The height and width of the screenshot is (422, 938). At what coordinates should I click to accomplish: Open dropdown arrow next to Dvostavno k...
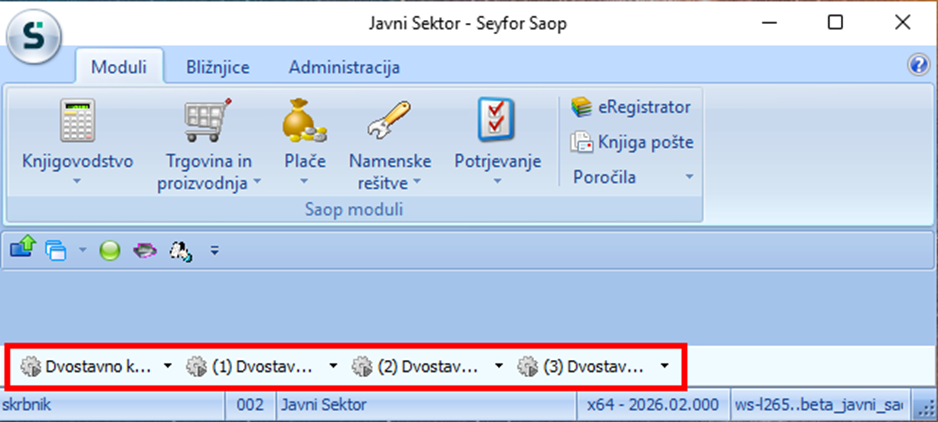[168, 366]
